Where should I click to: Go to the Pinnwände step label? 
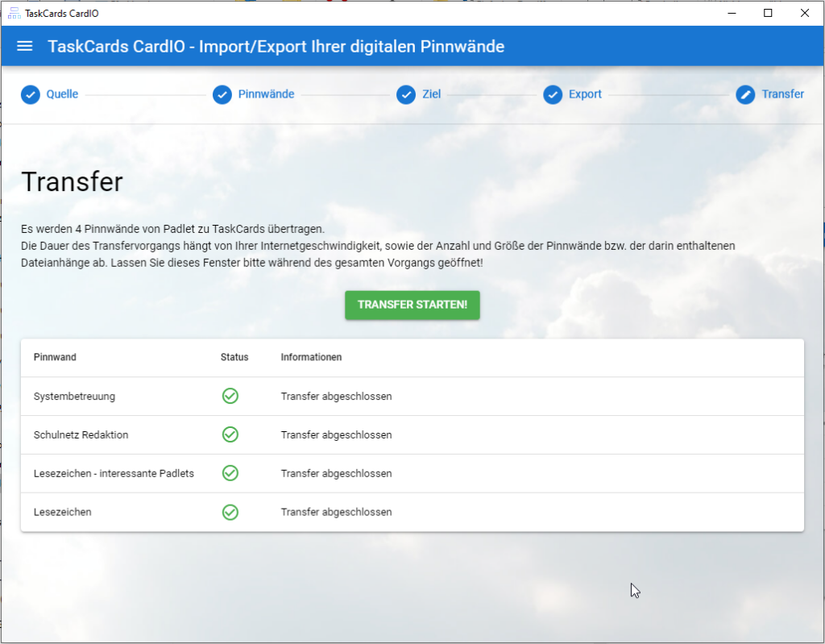click(x=266, y=94)
